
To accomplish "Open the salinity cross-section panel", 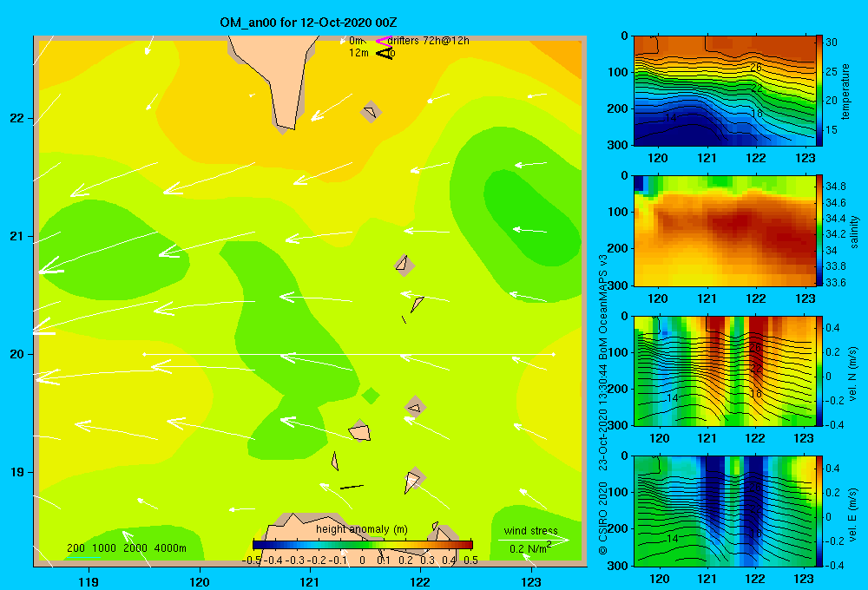I will tap(724, 231).
